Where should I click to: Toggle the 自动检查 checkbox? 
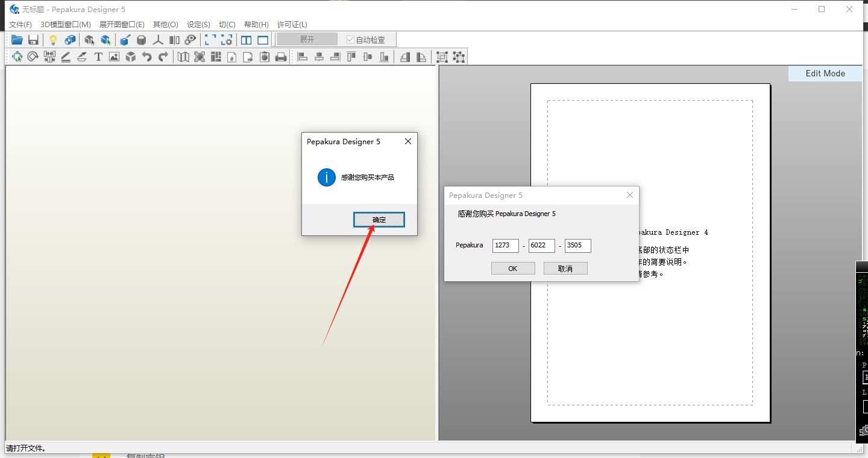350,40
